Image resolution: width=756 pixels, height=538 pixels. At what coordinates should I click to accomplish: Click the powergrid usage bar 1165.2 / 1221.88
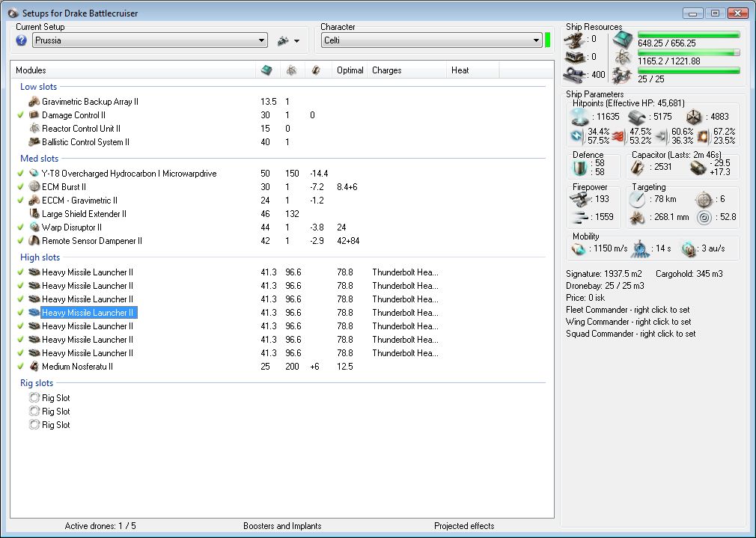tap(689, 52)
